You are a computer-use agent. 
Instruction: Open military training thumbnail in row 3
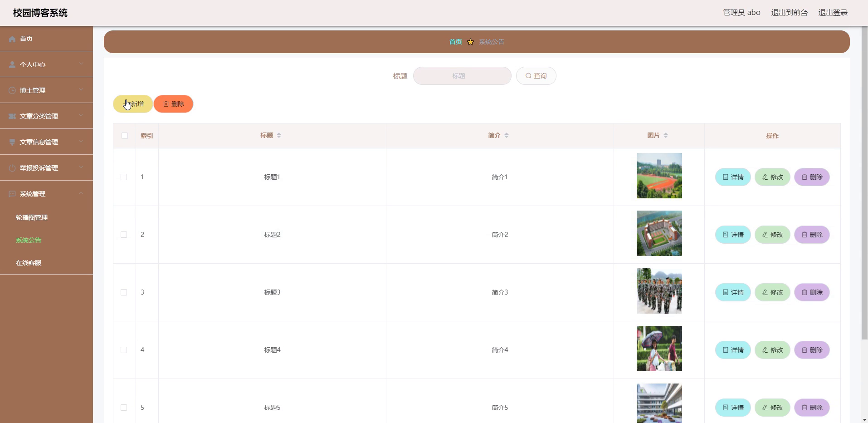point(659,291)
